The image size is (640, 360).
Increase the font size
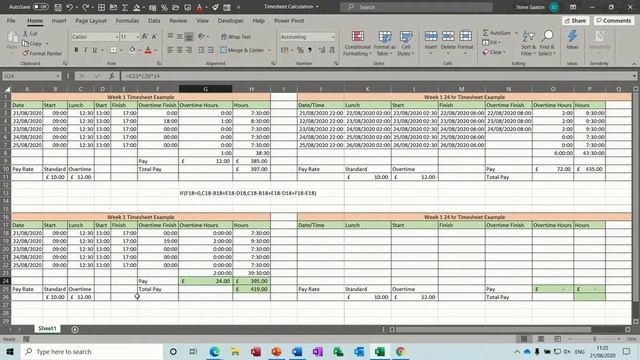pyautogui.click(x=145, y=37)
